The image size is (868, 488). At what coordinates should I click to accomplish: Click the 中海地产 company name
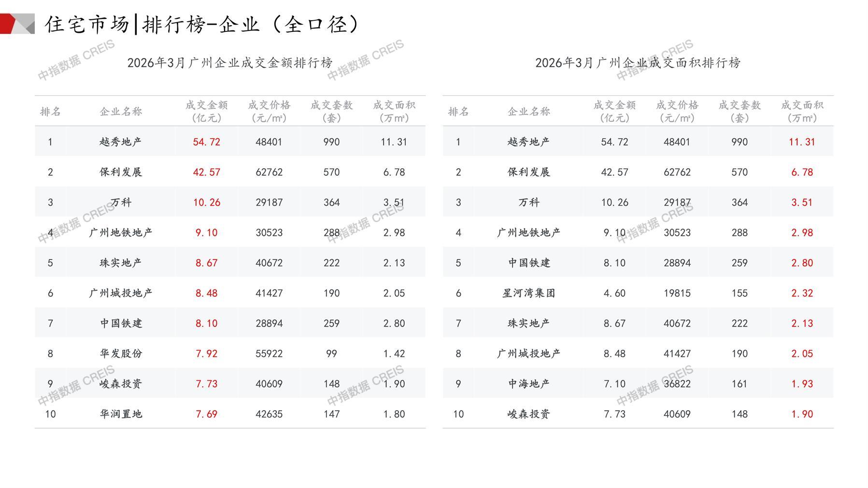coord(529,384)
